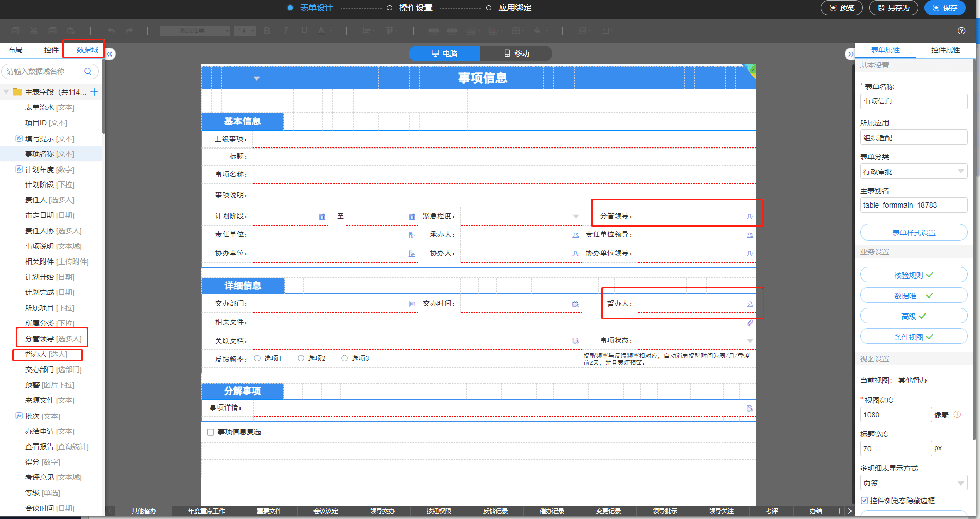Open the font family dropdown
The image size is (980, 519).
(195, 31)
